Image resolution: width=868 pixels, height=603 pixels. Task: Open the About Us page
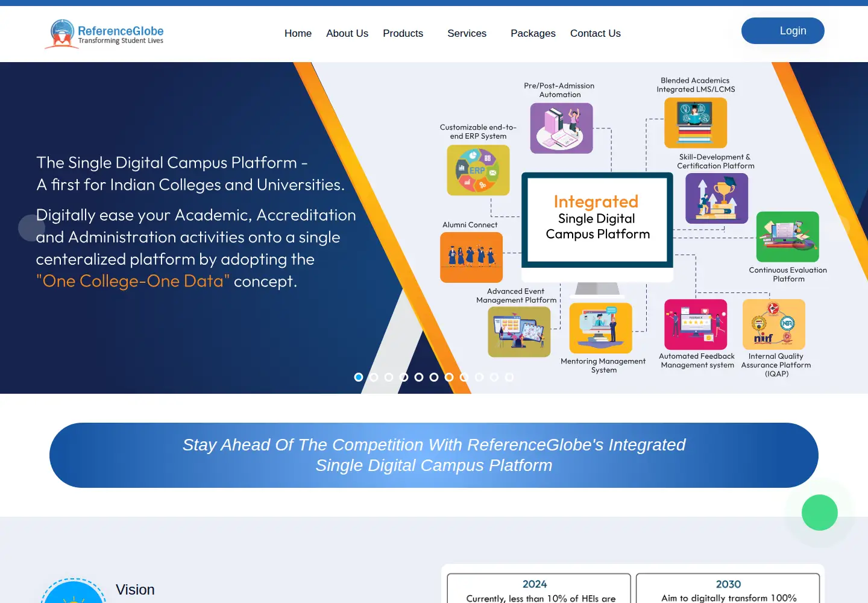pos(347,34)
